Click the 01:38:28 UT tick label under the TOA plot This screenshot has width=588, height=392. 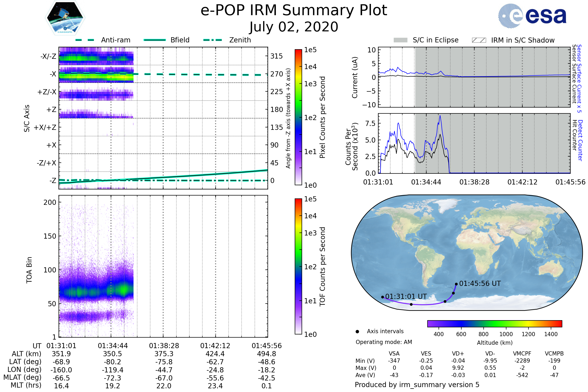(x=164, y=346)
